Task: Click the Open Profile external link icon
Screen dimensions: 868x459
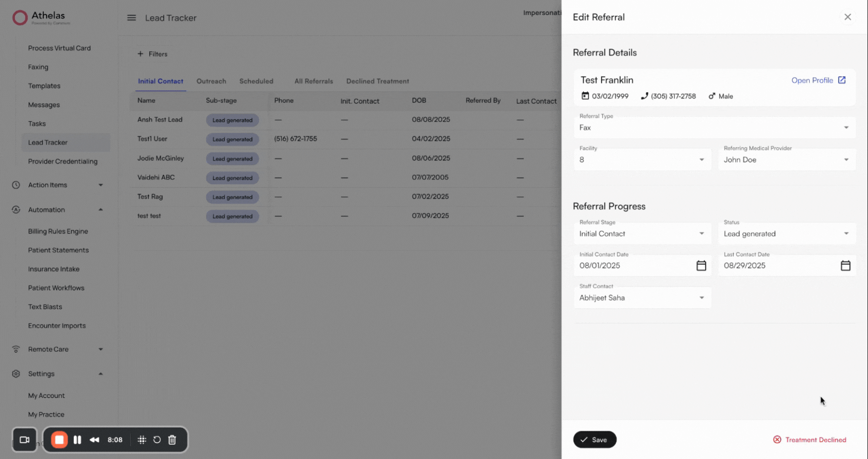Action: pyautogui.click(x=842, y=80)
